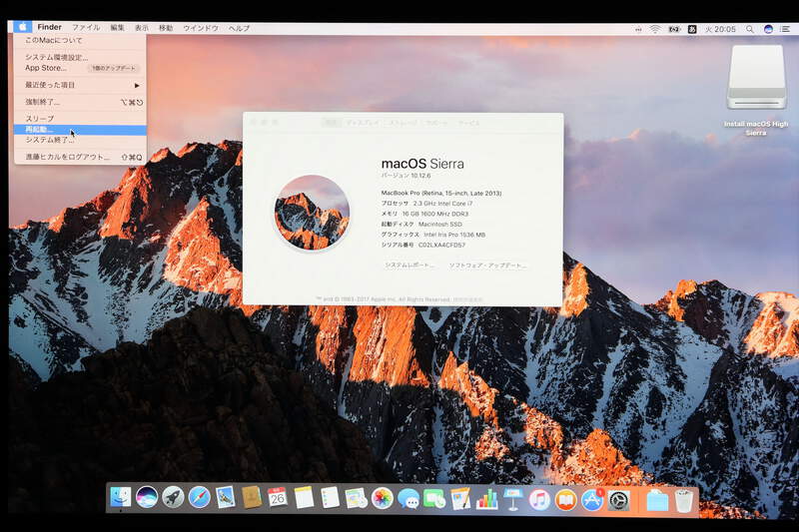
Task: Click 'Macintosh SSD' startup disk value
Action: point(440,225)
